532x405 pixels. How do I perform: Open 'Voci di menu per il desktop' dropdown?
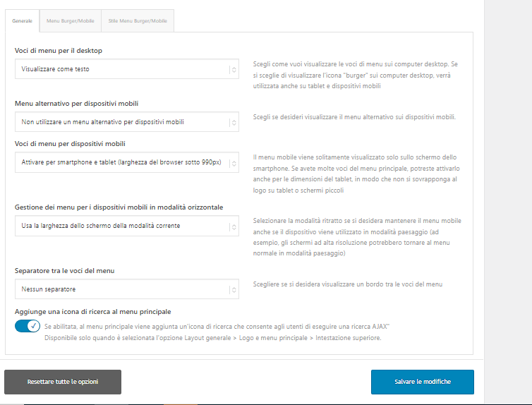pyautogui.click(x=127, y=69)
